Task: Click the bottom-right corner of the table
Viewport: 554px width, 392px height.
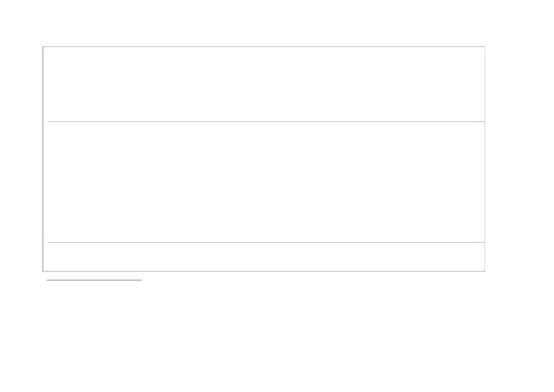Action: point(485,271)
